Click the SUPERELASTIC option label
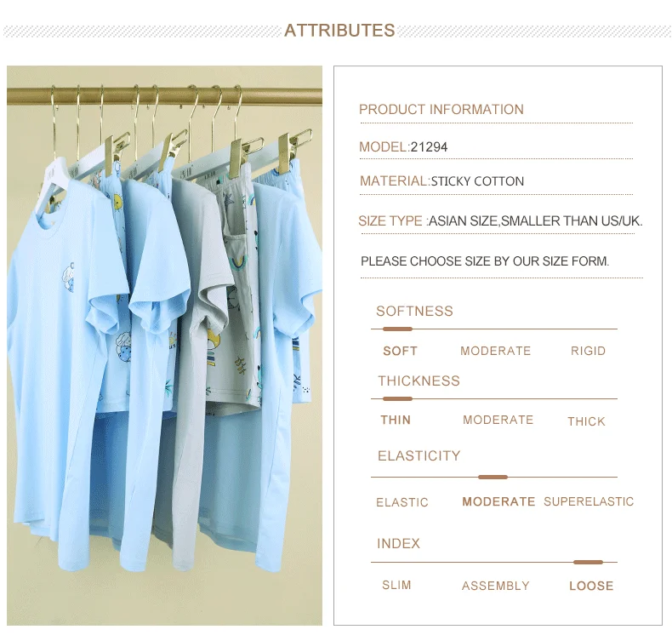The image size is (672, 641). pyautogui.click(x=589, y=501)
